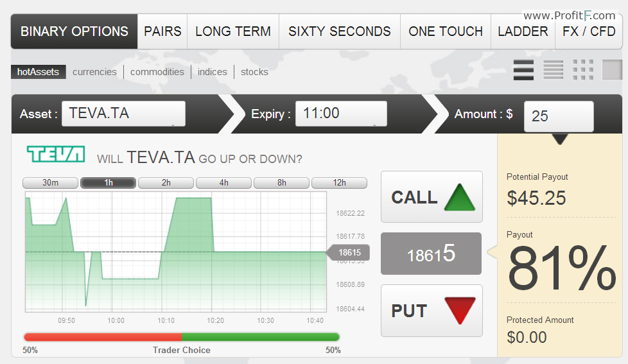628x364 pixels.
Task: Open the Expiry dropdown showing 11:00
Action: click(341, 114)
